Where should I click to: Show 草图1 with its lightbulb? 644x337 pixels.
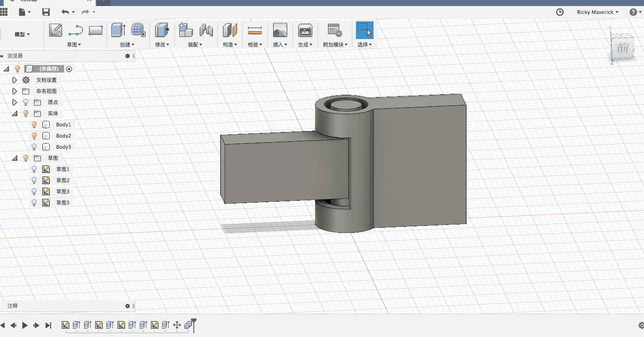click(34, 169)
